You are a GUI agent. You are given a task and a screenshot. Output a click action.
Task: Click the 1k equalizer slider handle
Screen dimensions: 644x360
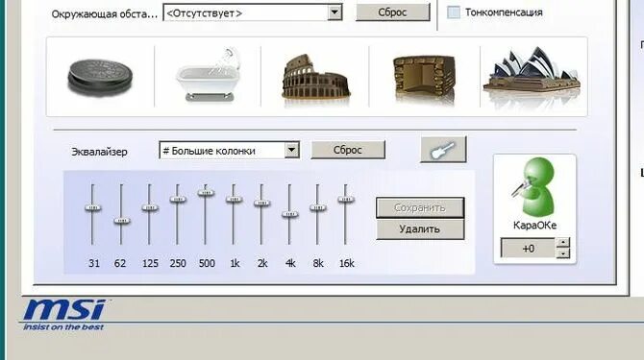(234, 200)
